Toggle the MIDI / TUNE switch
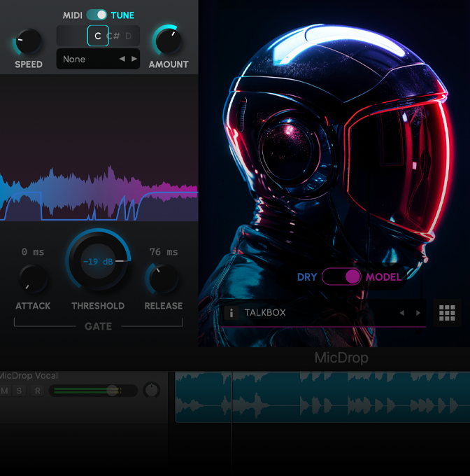 tap(97, 15)
